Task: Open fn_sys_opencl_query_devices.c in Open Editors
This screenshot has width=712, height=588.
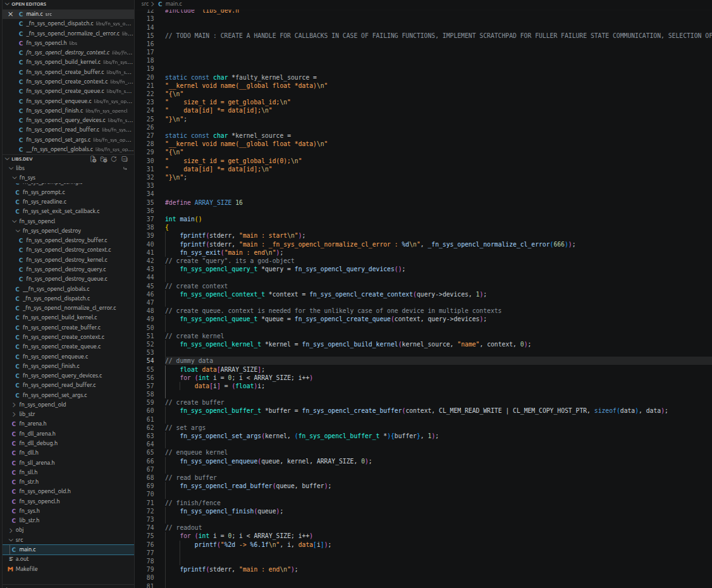Action: click(68, 120)
